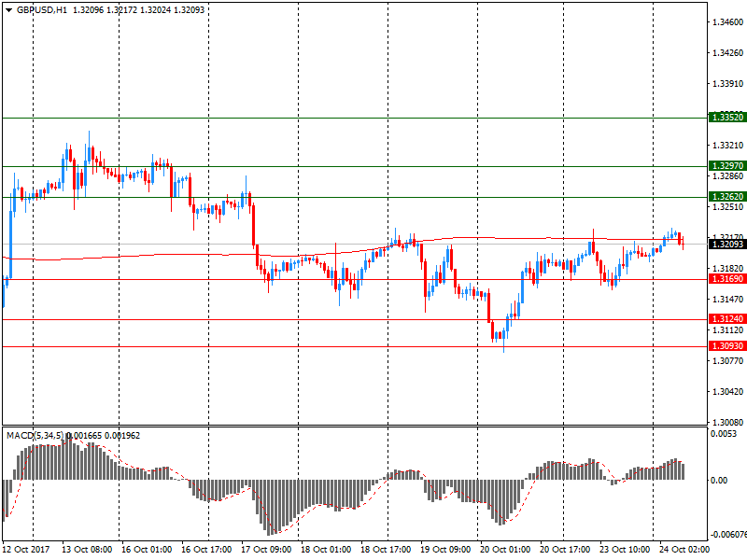Select the 12 Oct 2017 time axis label
Image resolution: width=747 pixels, height=560 pixels.
click(26, 550)
